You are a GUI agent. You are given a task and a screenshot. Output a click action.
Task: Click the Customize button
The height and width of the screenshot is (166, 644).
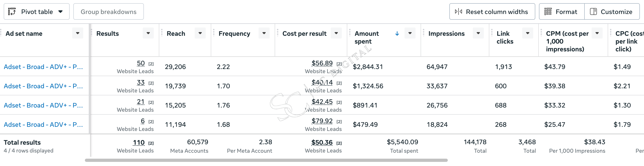[x=612, y=11]
